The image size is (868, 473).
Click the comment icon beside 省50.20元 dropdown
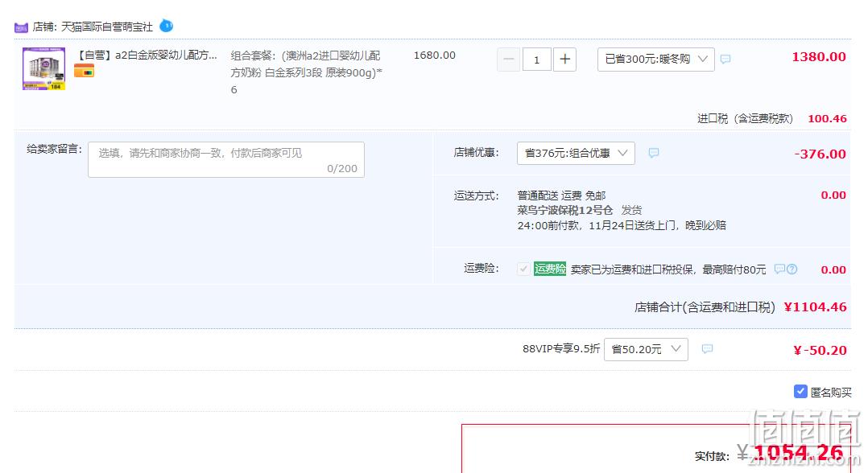coord(707,349)
